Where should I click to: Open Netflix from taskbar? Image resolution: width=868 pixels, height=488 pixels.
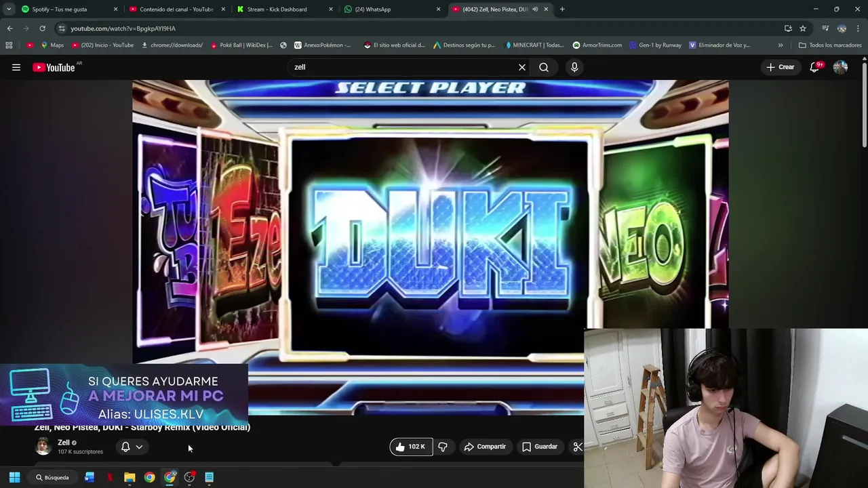pyautogui.click(x=109, y=477)
